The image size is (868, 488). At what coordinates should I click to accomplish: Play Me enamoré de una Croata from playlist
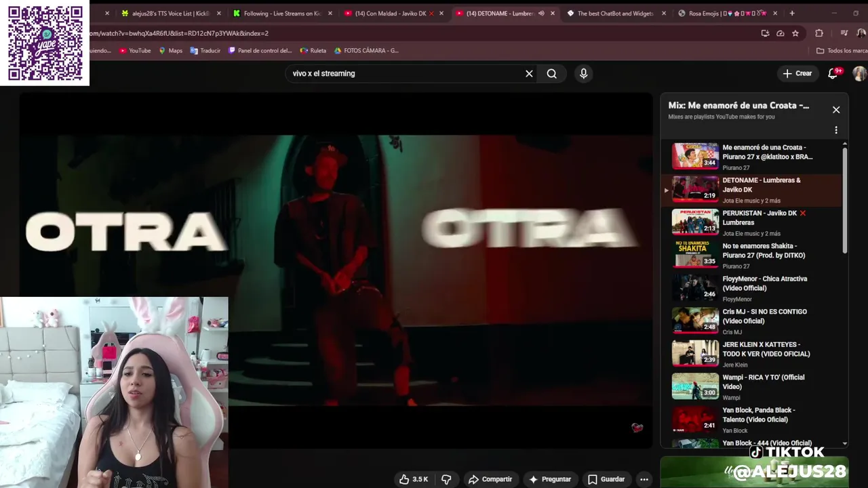(x=751, y=157)
